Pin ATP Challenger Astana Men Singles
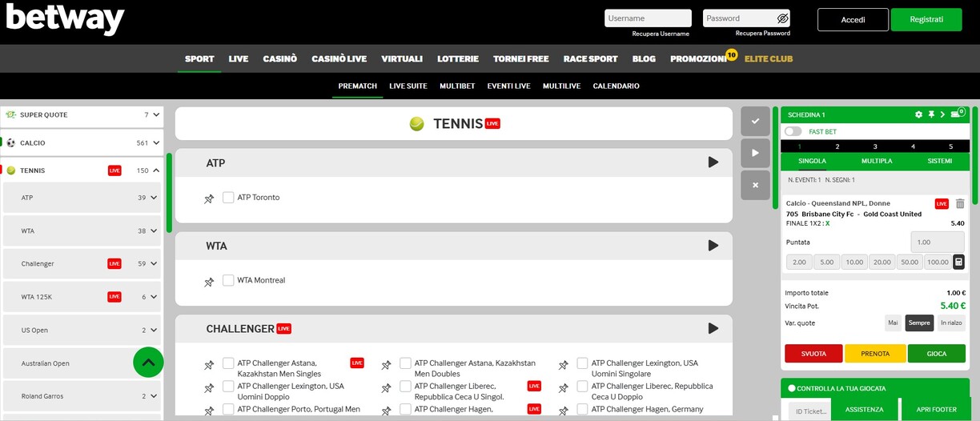The image size is (980, 421). click(209, 365)
